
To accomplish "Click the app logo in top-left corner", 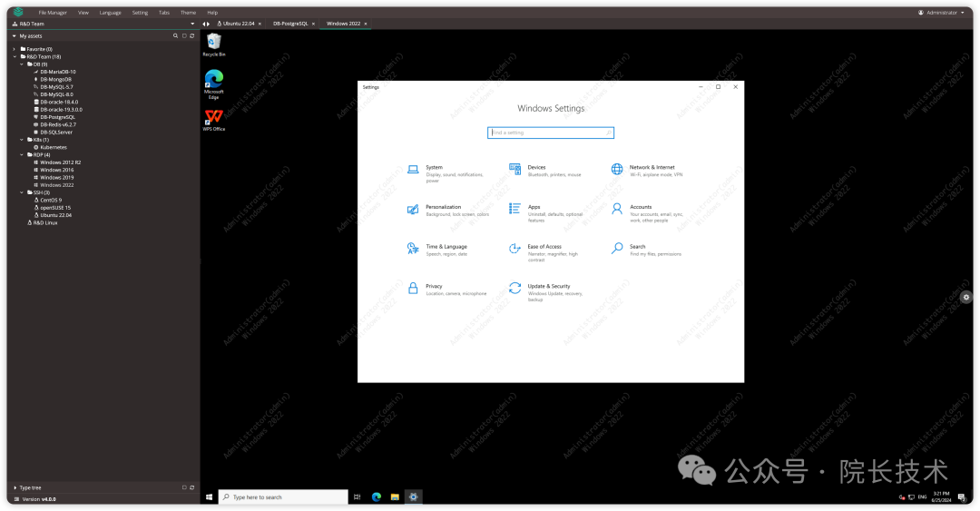I will pyautogui.click(x=18, y=12).
